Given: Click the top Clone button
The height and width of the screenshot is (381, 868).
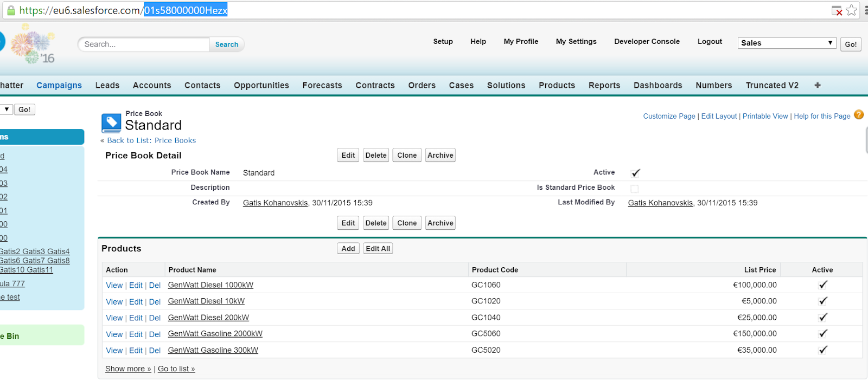Looking at the screenshot, I should (407, 155).
